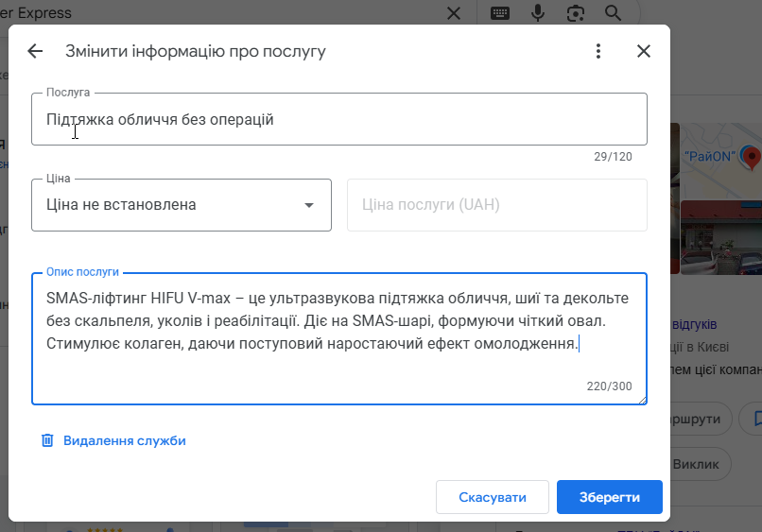Click the Ціна послуги (UAH) field
The image size is (762, 532).
[x=496, y=205]
